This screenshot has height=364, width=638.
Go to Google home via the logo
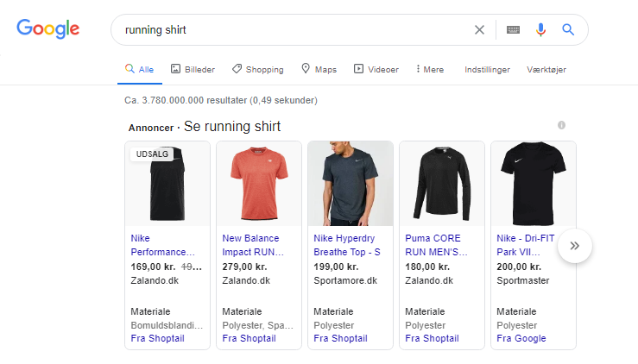[48, 28]
